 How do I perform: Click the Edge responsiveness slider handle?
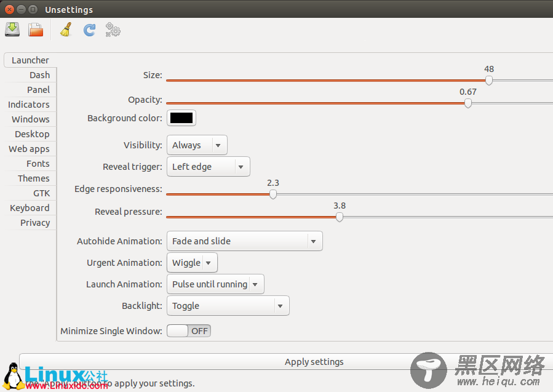tap(273, 194)
